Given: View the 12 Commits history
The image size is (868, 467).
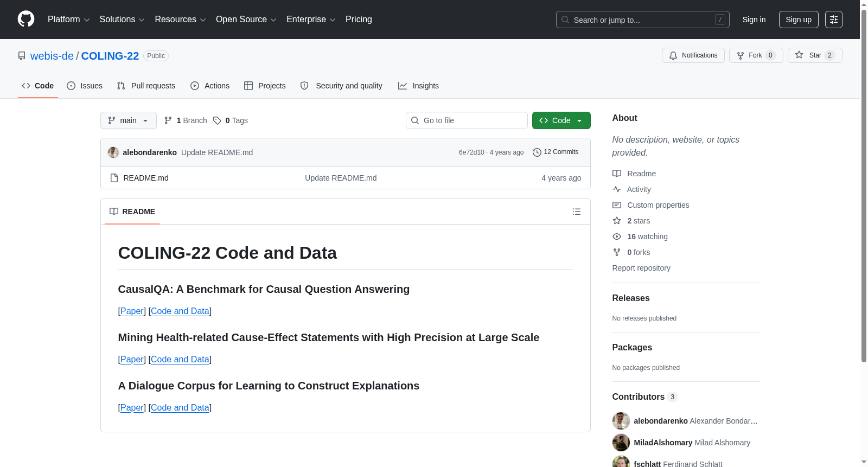Looking at the screenshot, I should click(x=556, y=152).
